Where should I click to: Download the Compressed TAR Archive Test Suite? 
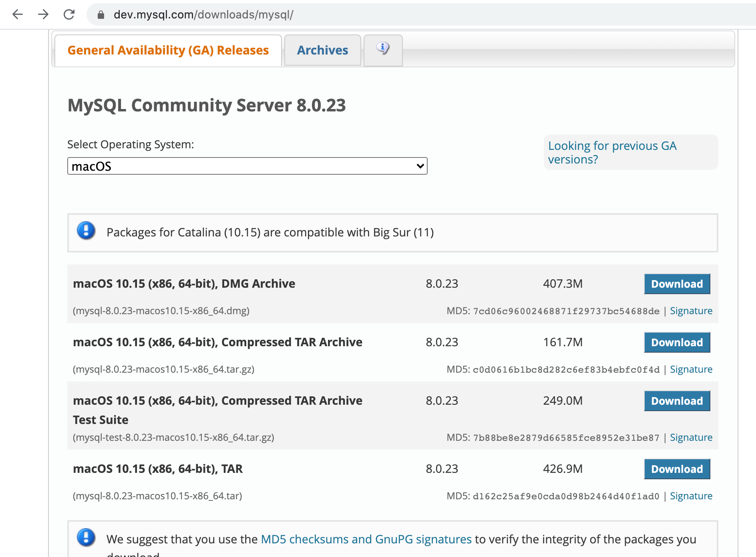[677, 401]
